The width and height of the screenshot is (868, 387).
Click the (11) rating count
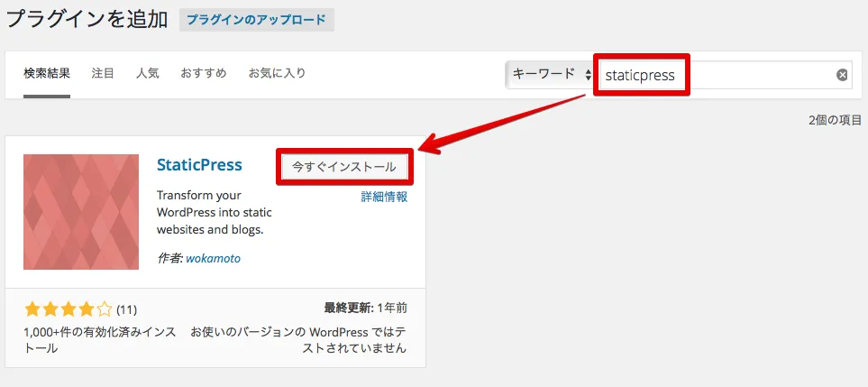click(127, 310)
